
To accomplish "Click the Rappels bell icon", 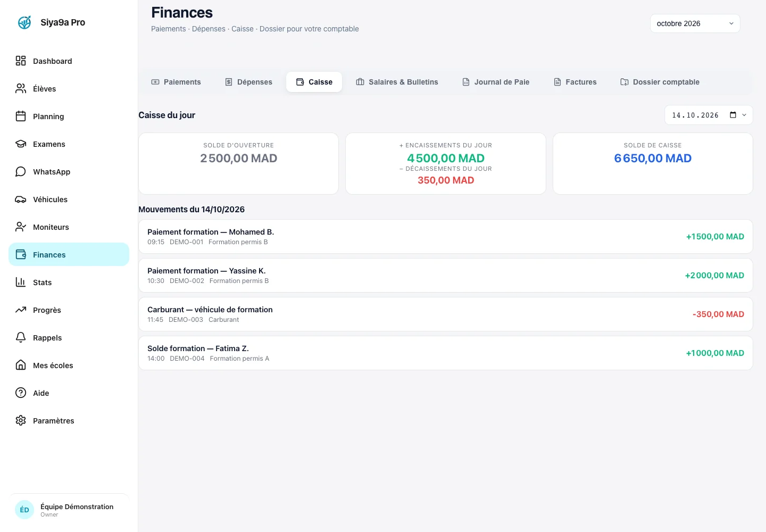I will point(21,337).
